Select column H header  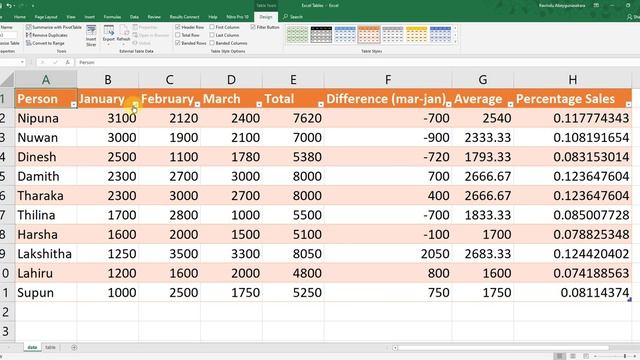[x=573, y=79]
